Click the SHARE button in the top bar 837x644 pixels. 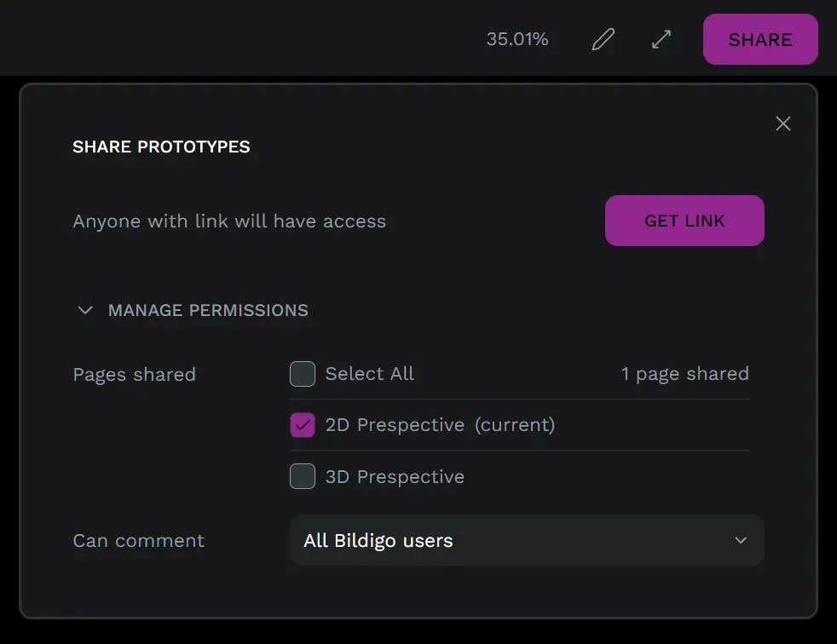759,39
